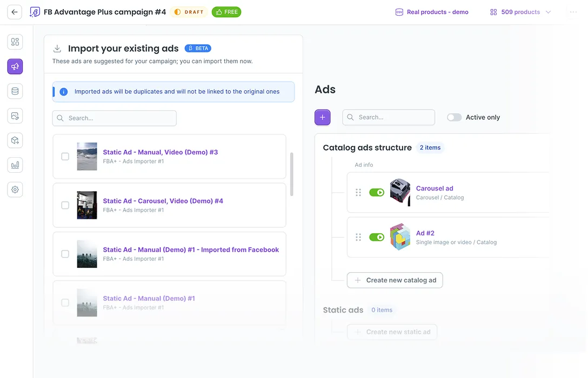The image size is (588, 378).
Task: Click the drag handle for Ad #2
Action: (x=358, y=237)
